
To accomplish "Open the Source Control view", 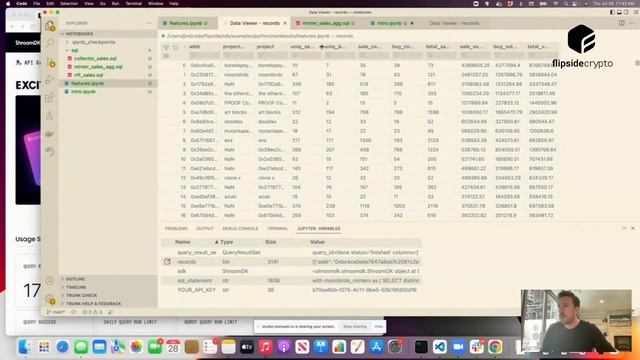I will pyautogui.click(x=50, y=62).
